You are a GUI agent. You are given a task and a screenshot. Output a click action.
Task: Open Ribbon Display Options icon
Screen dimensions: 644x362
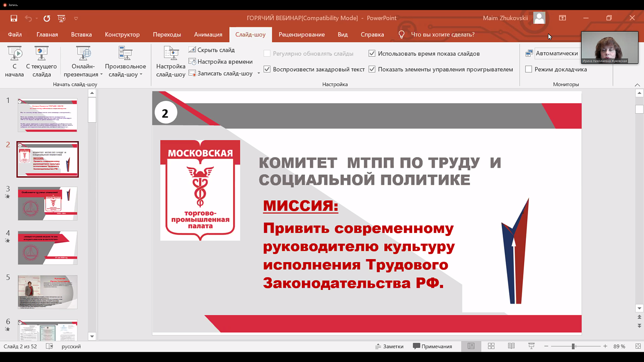click(x=562, y=18)
